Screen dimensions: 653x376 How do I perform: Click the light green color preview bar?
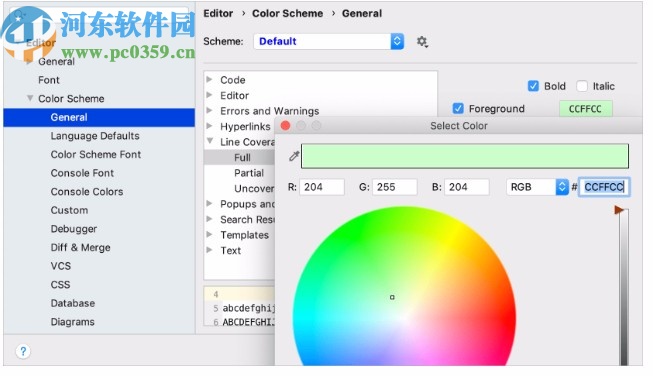coord(465,156)
